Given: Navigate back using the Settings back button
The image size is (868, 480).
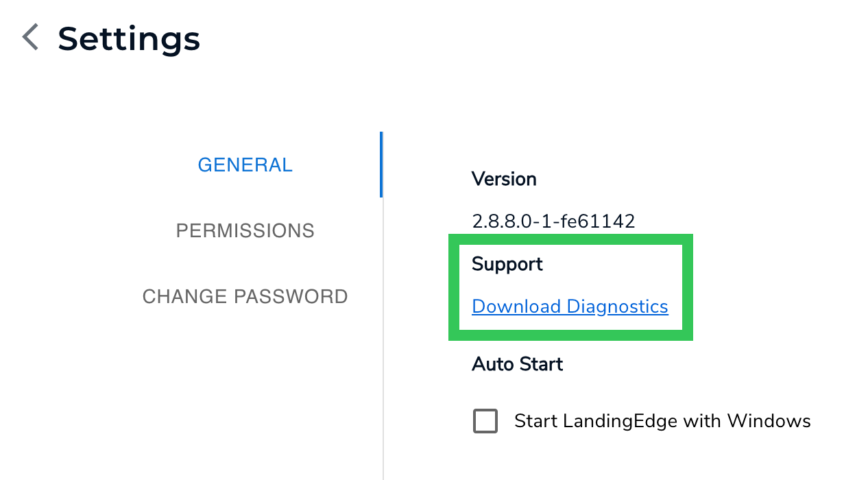Looking at the screenshot, I should [x=29, y=37].
